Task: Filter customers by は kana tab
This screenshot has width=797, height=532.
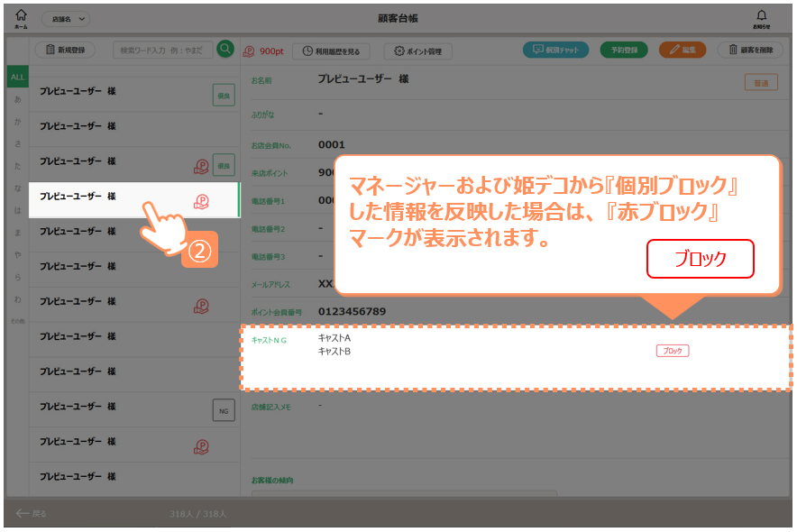Action: pyautogui.click(x=17, y=210)
